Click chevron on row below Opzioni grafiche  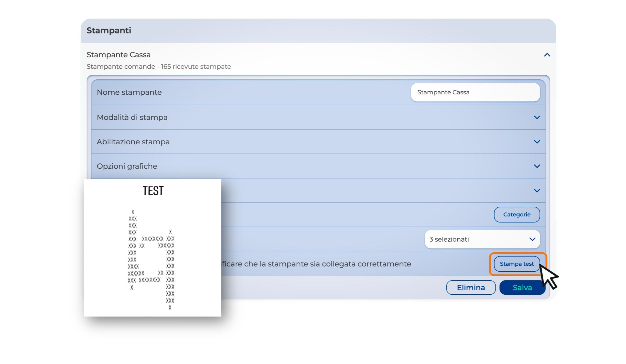537,191
